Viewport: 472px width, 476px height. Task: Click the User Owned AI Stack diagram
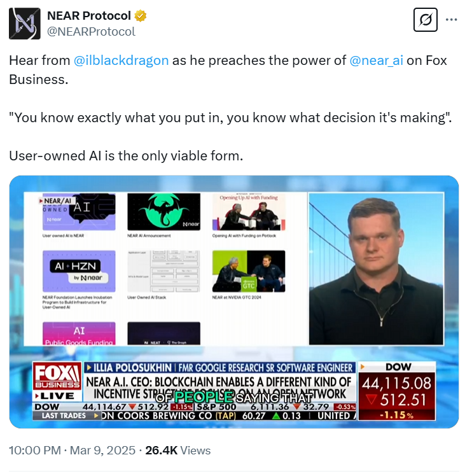pyautogui.click(x=164, y=271)
